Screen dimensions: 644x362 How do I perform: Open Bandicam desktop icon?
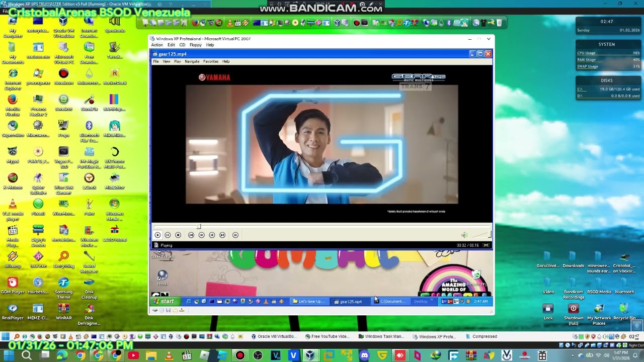pos(63,77)
